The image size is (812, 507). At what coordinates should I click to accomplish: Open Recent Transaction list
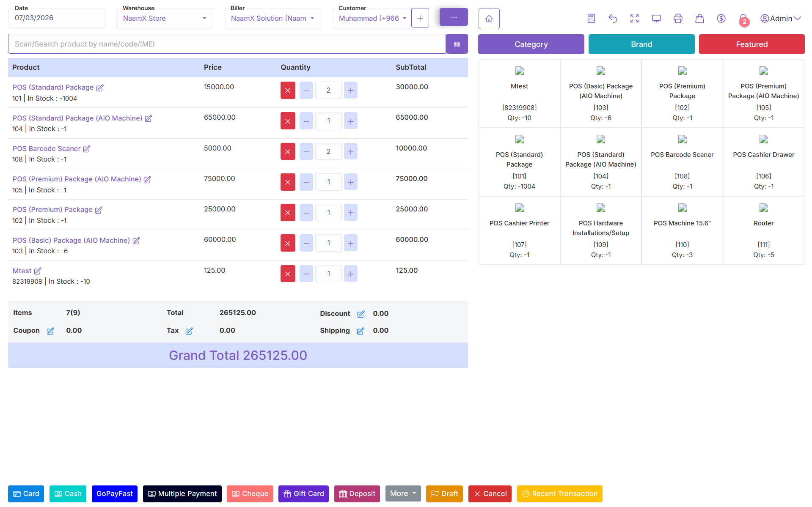tap(560, 493)
